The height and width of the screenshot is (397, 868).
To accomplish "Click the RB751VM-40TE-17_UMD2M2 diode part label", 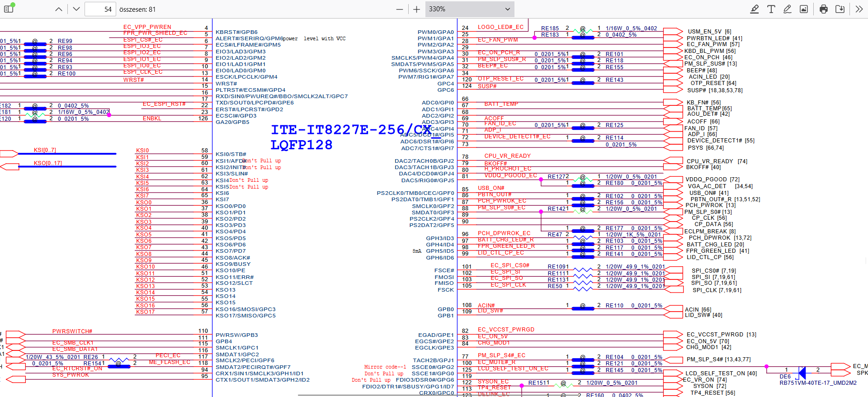I will coord(818,383).
